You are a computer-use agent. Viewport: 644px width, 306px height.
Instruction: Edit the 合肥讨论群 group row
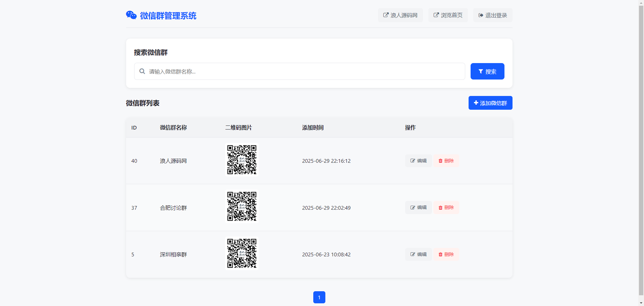[x=418, y=207]
